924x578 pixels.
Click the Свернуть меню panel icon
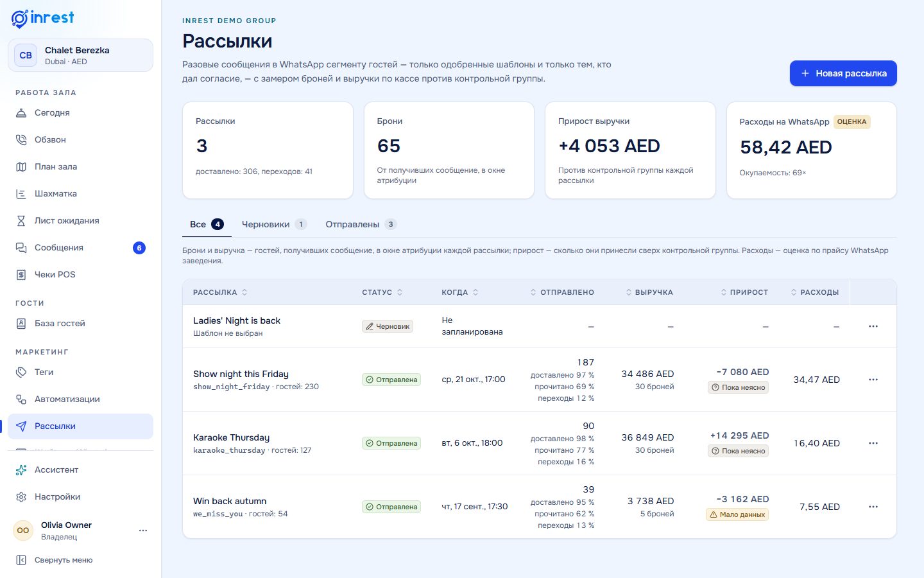21,560
